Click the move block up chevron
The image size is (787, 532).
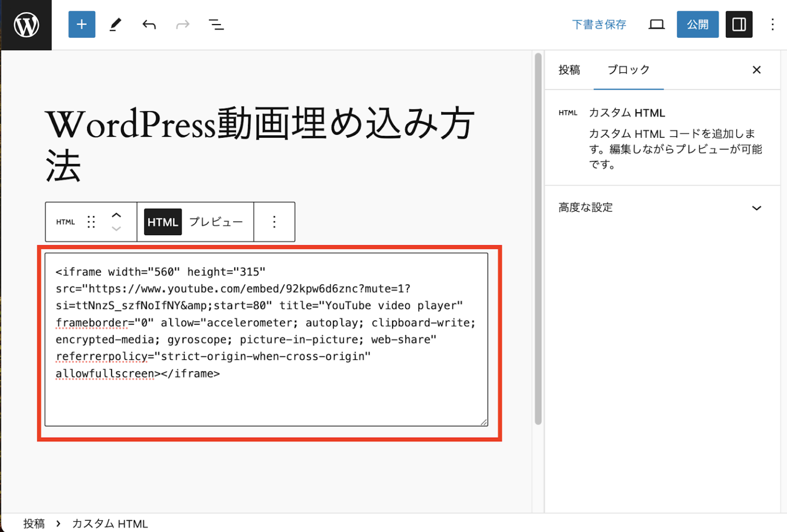(x=117, y=214)
